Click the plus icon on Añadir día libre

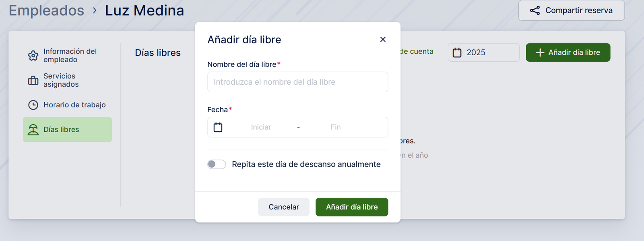(x=540, y=53)
